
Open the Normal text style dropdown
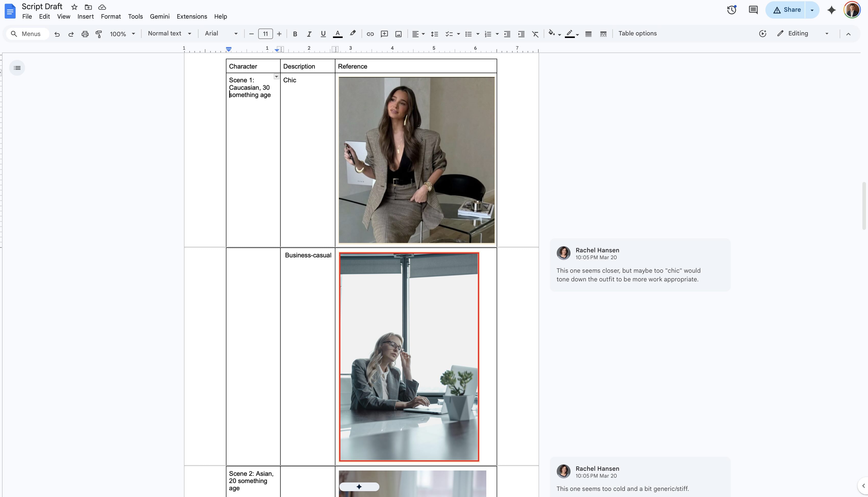[169, 33]
